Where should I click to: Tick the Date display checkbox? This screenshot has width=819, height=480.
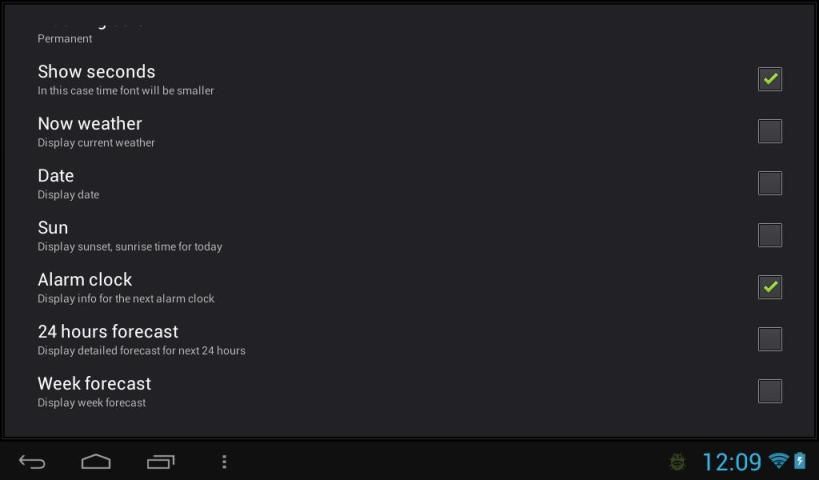click(770, 183)
